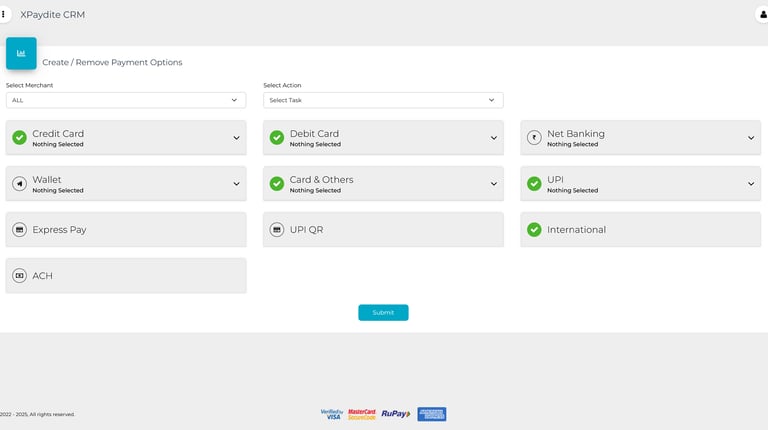Expand the Wallet chevron
The height and width of the screenshot is (430, 768).
(236, 184)
